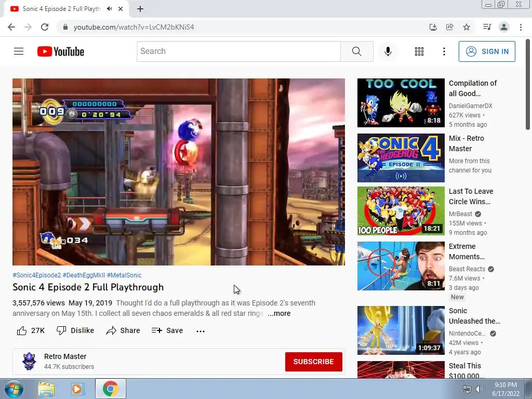This screenshot has width=532, height=399.
Task: Open more actions ellipsis below the video
Action: [201, 331]
